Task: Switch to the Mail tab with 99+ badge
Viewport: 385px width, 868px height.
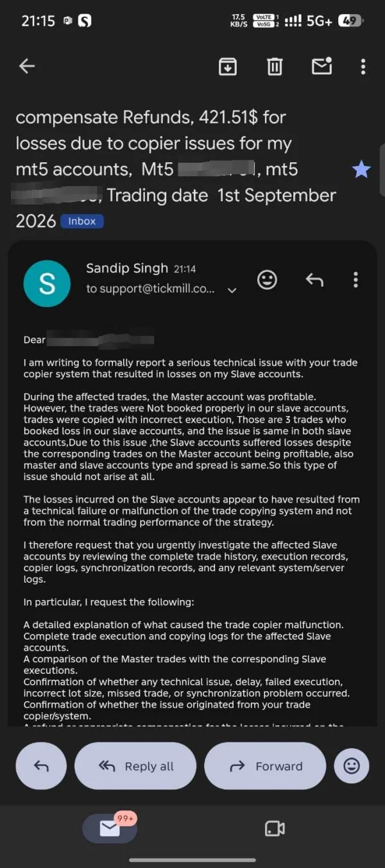Action: click(110, 828)
